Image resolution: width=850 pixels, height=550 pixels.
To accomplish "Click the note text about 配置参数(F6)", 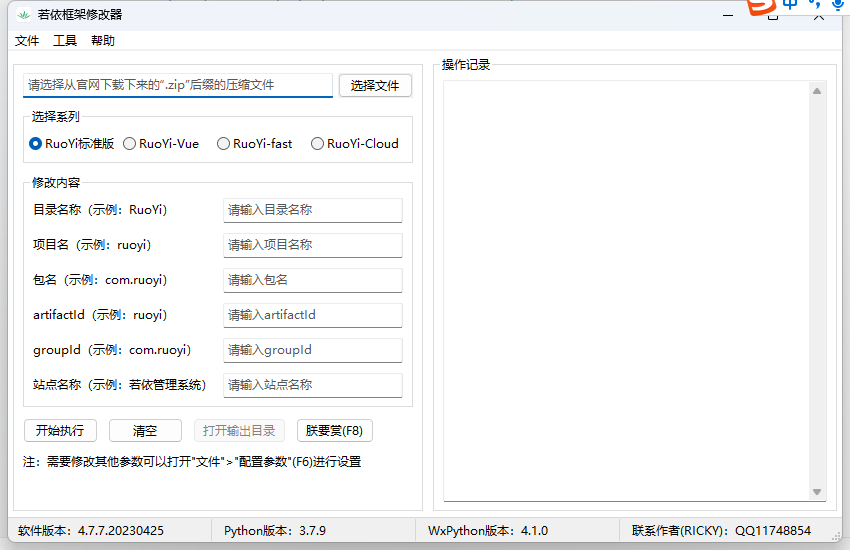I will point(192,462).
